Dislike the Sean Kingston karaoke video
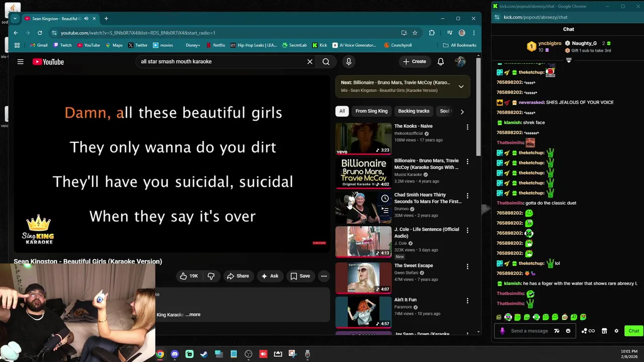 211,276
